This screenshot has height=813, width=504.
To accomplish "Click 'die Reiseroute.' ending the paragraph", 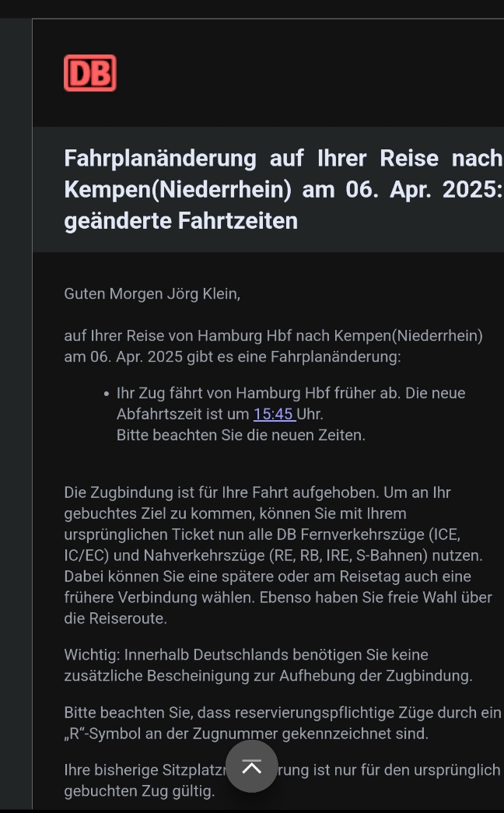I will (116, 619).
